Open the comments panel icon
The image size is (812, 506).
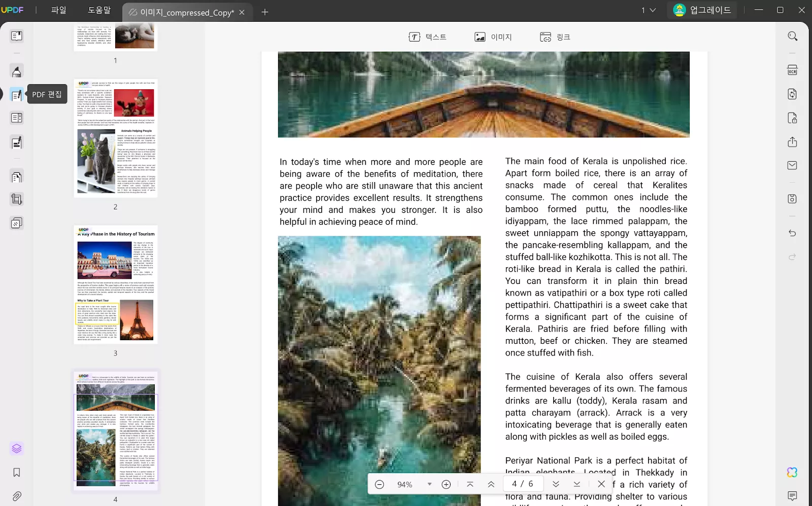click(792, 496)
